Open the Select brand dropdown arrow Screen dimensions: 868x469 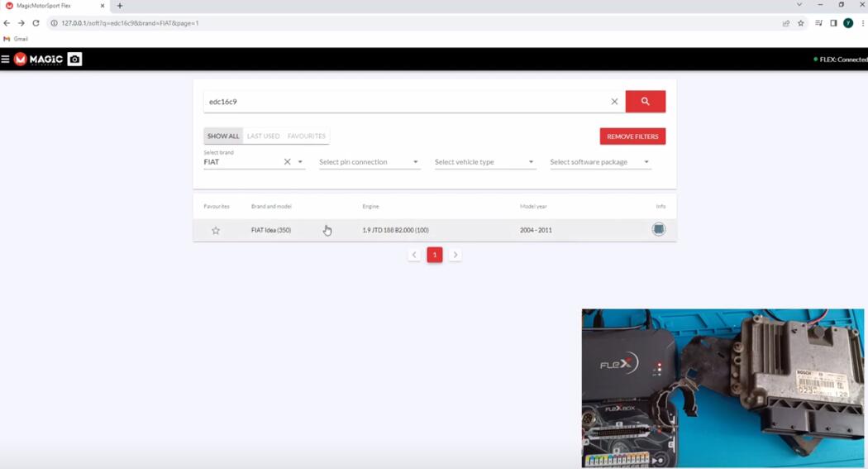coord(300,161)
